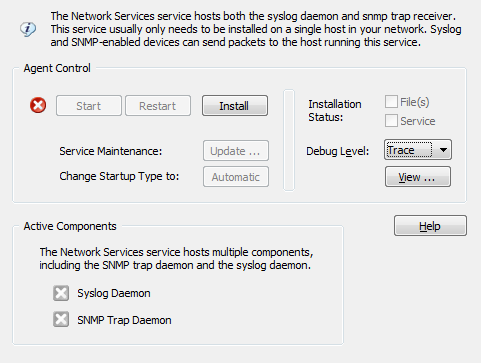Click the SNMP Trap Daemon status icon

click(61, 319)
